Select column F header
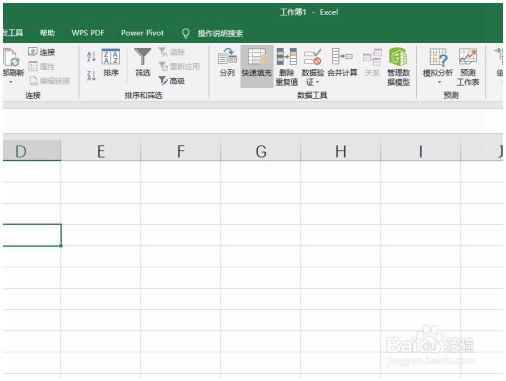Image resolution: width=506 pixels, height=381 pixels. pyautogui.click(x=180, y=151)
